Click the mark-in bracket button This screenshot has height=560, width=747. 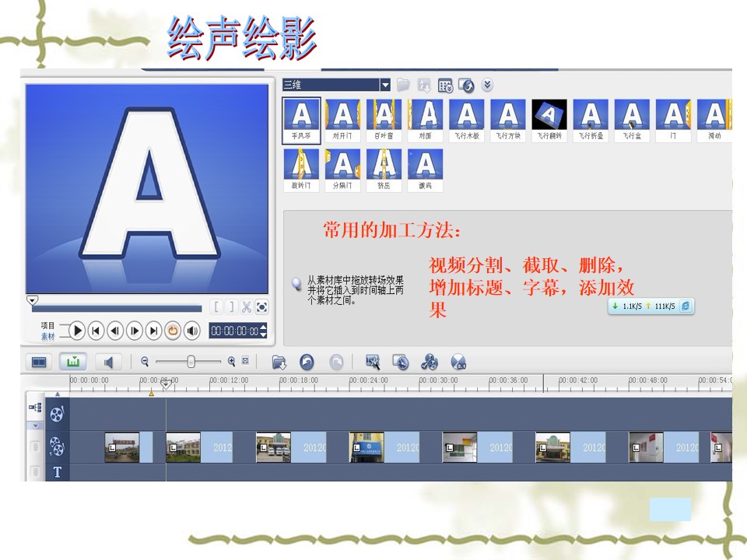pos(216,307)
